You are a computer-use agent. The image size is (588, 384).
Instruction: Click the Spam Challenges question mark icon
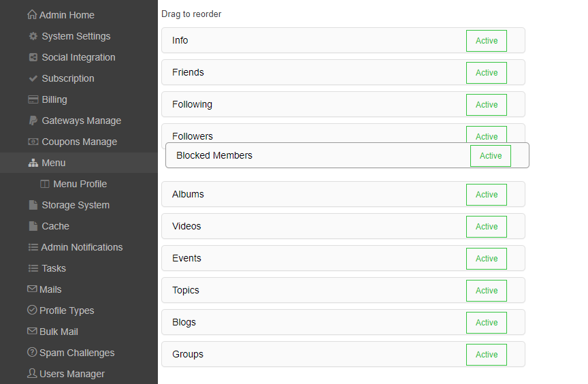point(32,353)
